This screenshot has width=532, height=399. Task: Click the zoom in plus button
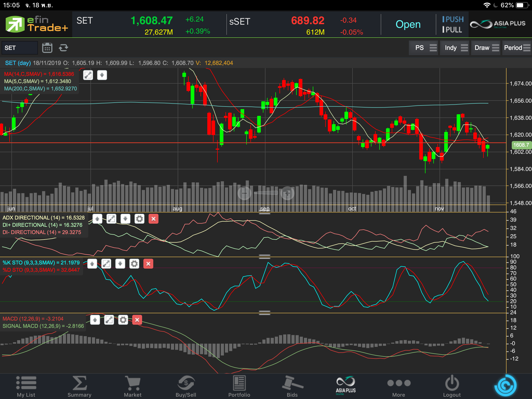[287, 193]
